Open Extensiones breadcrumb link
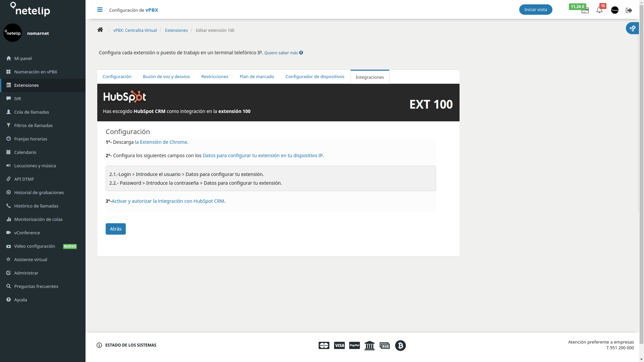Image resolution: width=644 pixels, height=362 pixels. tap(176, 30)
